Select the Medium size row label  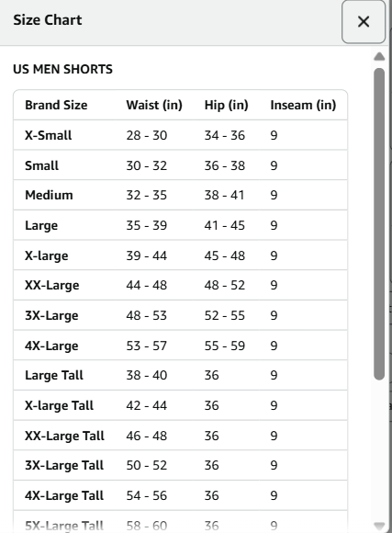coord(49,195)
